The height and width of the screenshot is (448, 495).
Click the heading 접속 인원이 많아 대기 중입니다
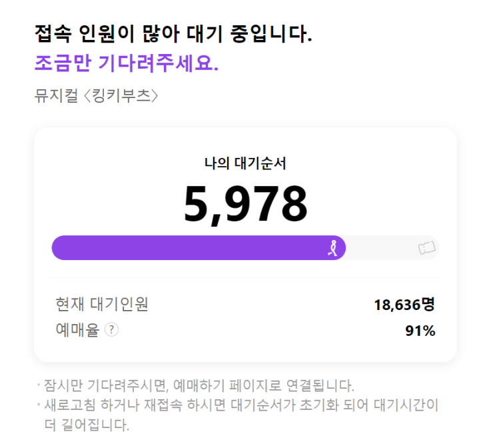click(x=173, y=34)
